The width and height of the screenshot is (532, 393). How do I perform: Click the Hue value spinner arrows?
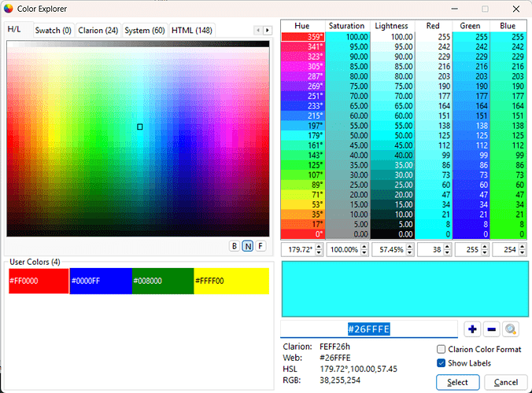click(x=319, y=250)
